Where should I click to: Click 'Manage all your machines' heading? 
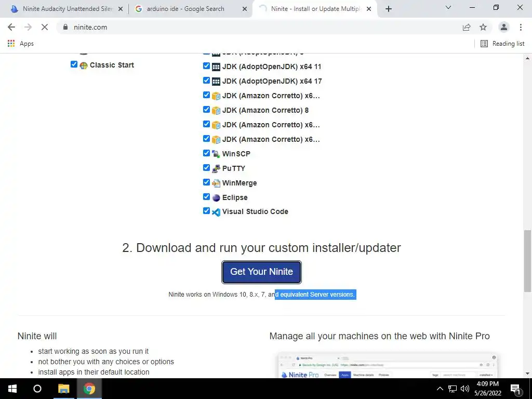[x=379, y=336]
